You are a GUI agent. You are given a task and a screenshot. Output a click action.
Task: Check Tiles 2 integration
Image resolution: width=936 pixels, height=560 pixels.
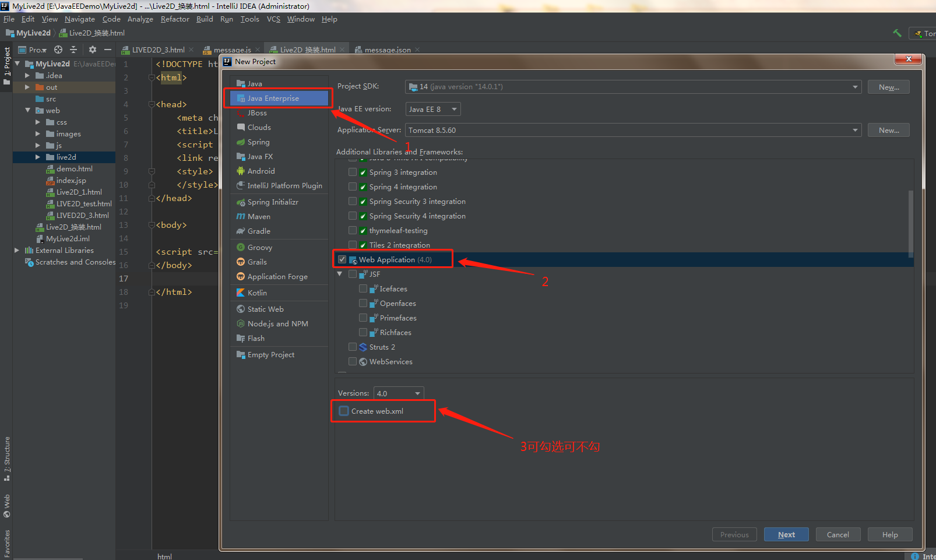click(353, 245)
